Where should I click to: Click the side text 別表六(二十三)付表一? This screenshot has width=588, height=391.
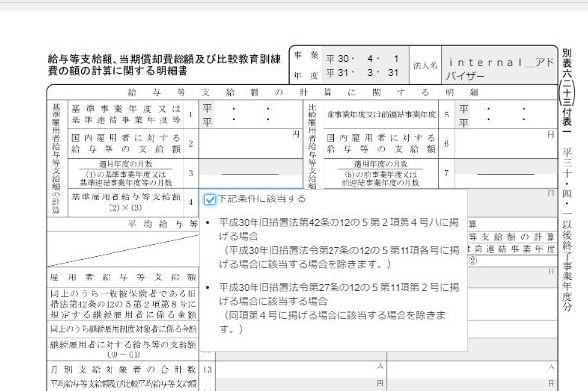[x=566, y=92]
